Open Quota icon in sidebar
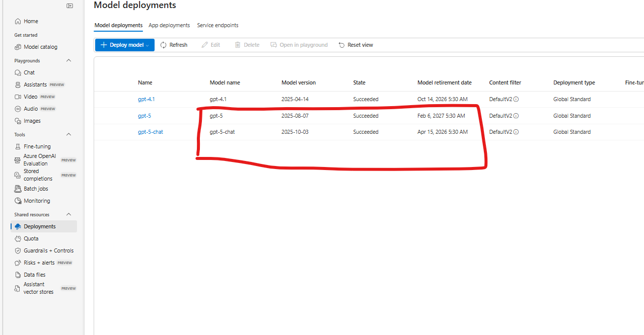The height and width of the screenshot is (335, 644). 18,238
